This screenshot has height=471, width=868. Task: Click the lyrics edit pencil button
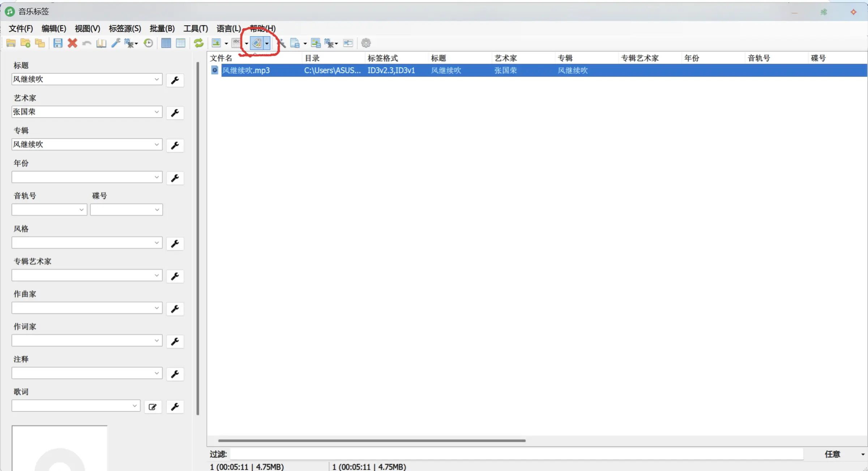tap(153, 407)
